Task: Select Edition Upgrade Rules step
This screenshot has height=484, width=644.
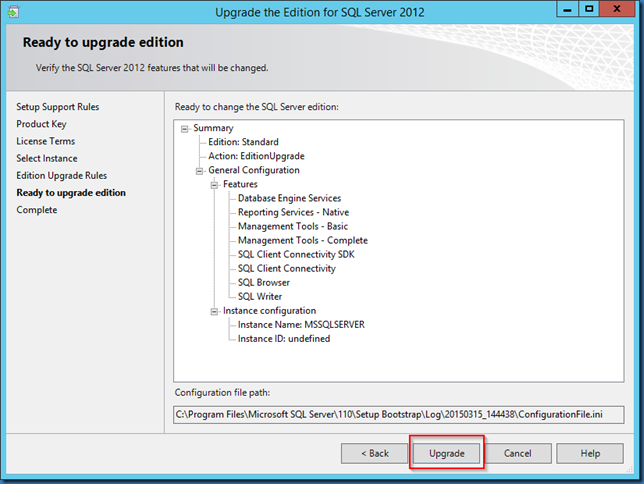Action: click(62, 176)
